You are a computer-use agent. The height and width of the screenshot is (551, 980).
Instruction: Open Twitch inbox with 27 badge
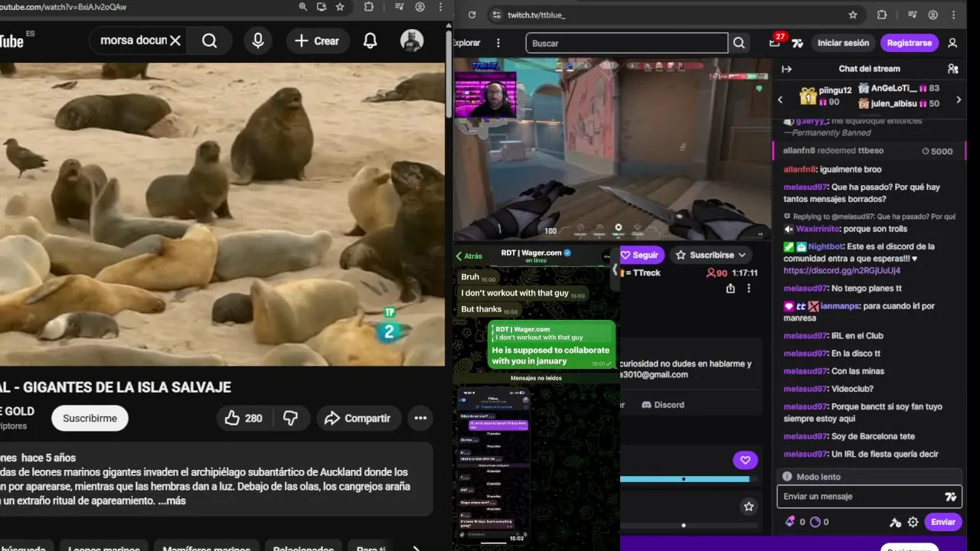(775, 43)
